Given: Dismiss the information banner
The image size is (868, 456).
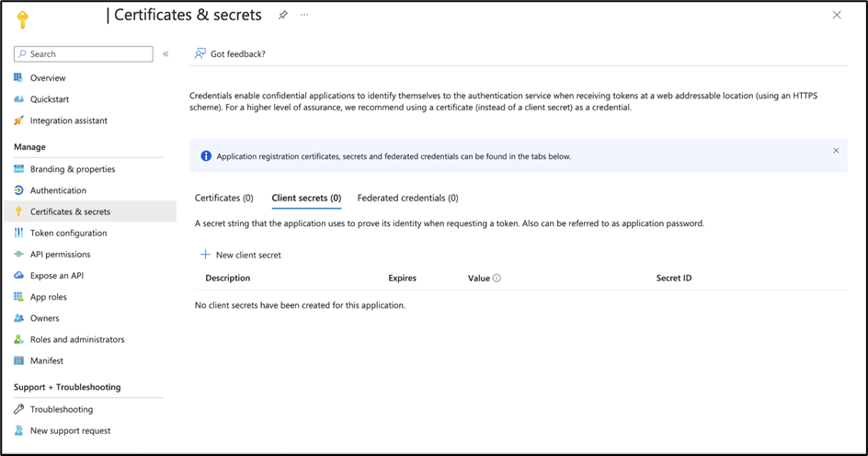Looking at the screenshot, I should 836,151.
